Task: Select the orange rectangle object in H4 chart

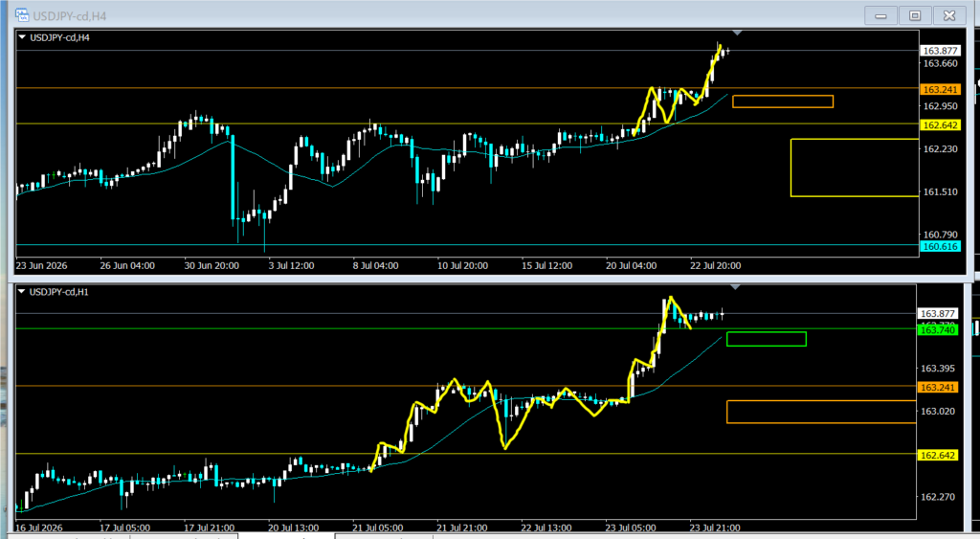Action: tap(783, 101)
